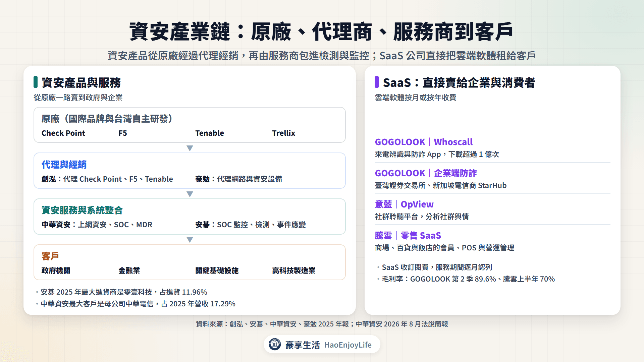
Task: Click the 資料來源 source citation line
Action: pos(322,324)
